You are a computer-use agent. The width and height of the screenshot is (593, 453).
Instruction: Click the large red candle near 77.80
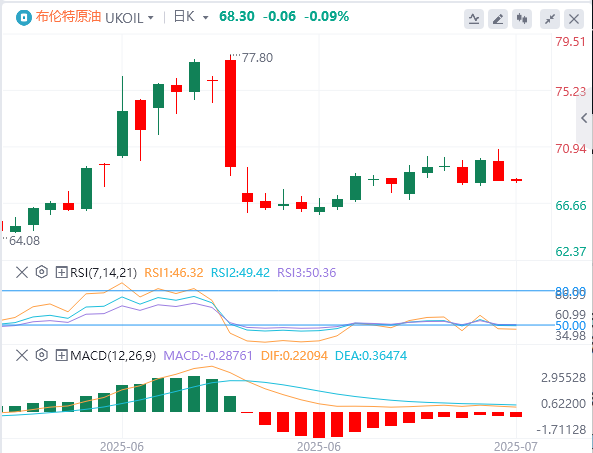[230, 113]
